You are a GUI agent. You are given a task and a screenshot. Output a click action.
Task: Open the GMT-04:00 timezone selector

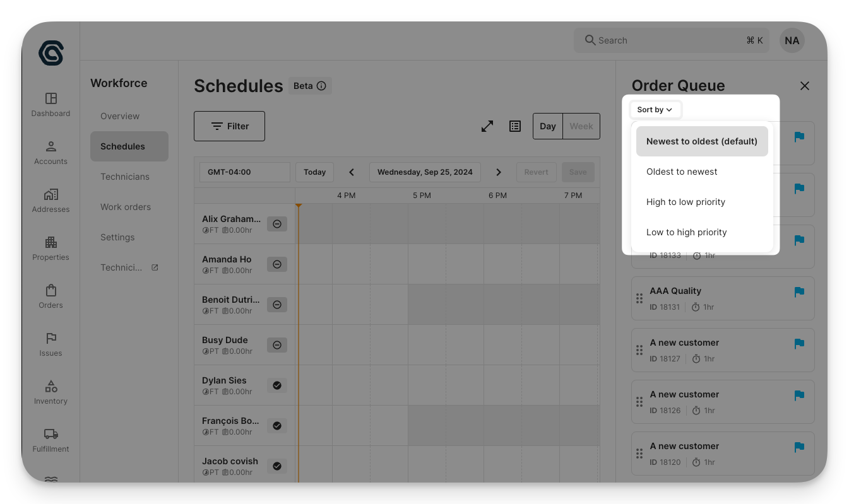pyautogui.click(x=245, y=172)
